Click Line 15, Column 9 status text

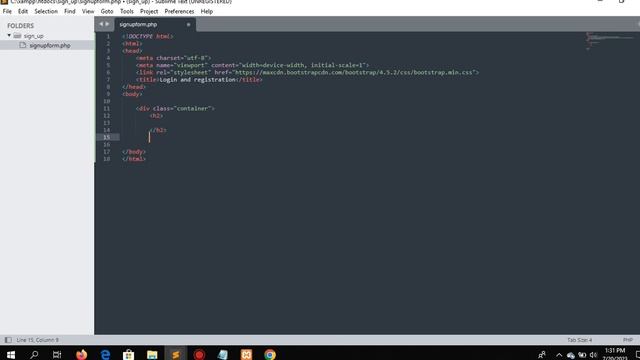[38, 340]
